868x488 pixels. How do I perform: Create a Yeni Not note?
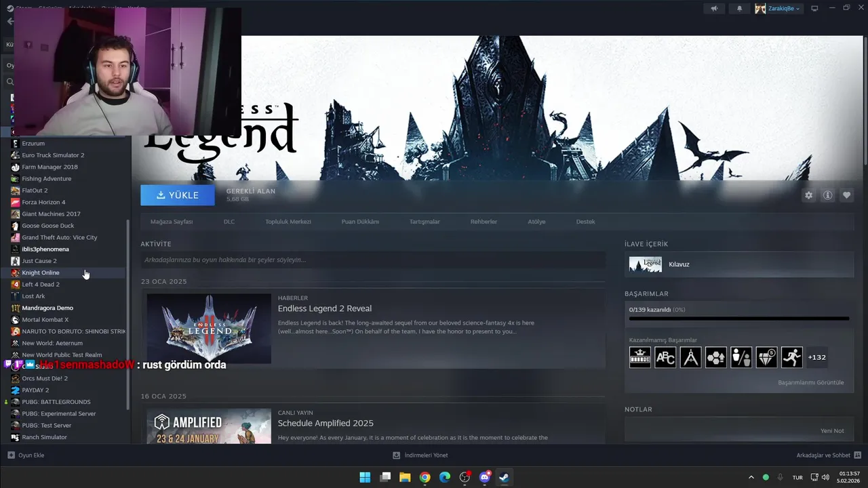click(832, 430)
